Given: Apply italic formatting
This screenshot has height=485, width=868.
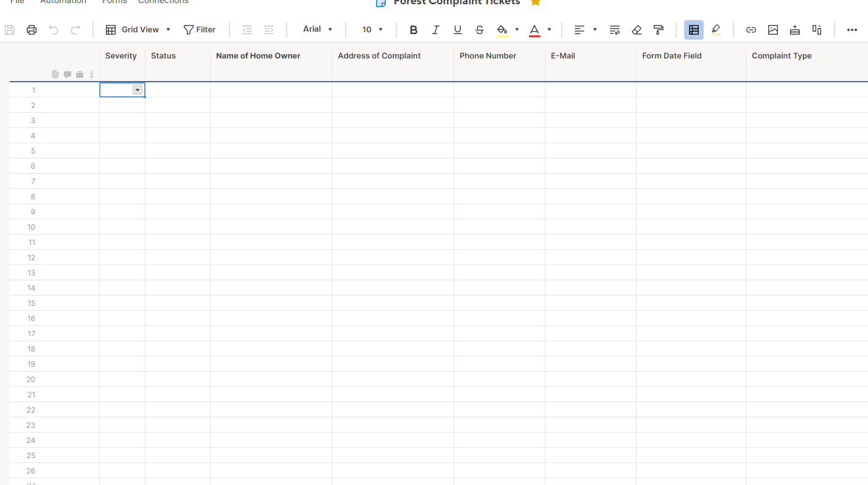Looking at the screenshot, I should 436,30.
